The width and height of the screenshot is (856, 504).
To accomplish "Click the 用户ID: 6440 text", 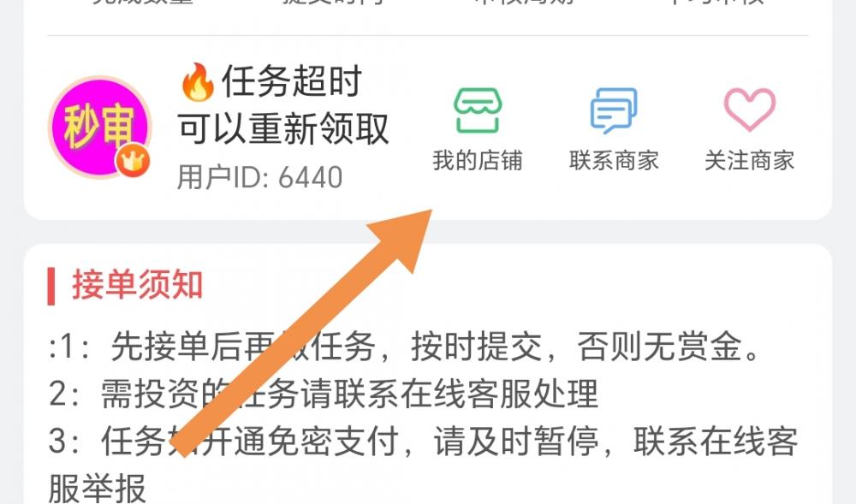I will [x=260, y=177].
